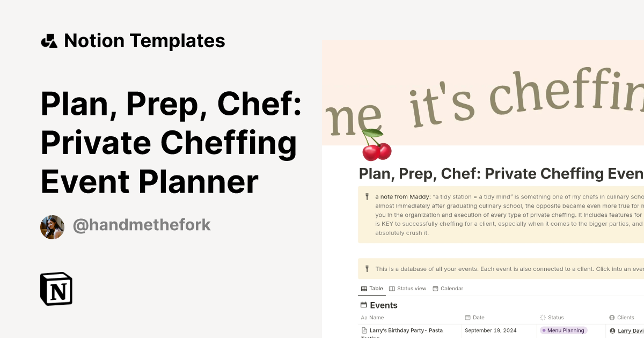The image size is (644, 338).
Task: Select the page icon on Larry's Birthday Party row
Action: point(363,330)
